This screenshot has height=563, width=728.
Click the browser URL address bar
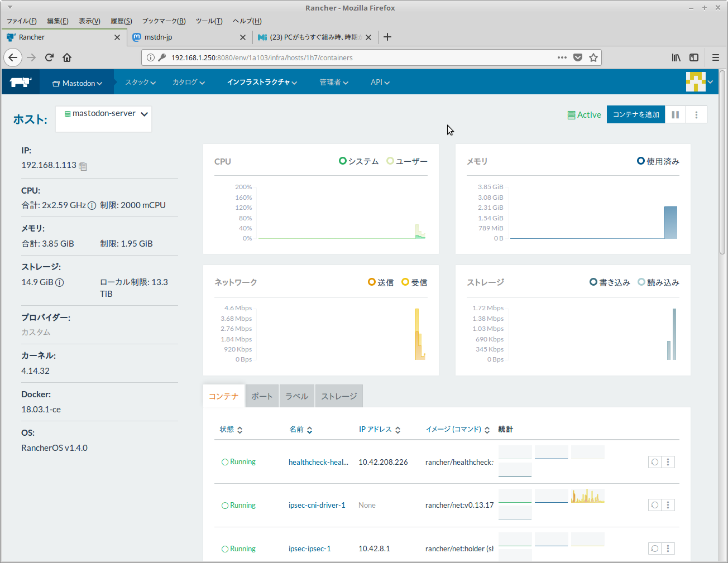click(x=357, y=57)
